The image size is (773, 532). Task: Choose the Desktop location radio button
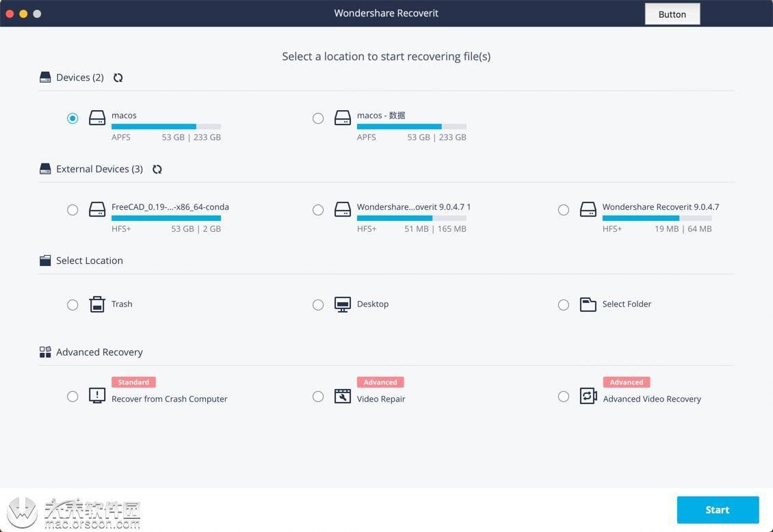pyautogui.click(x=318, y=305)
